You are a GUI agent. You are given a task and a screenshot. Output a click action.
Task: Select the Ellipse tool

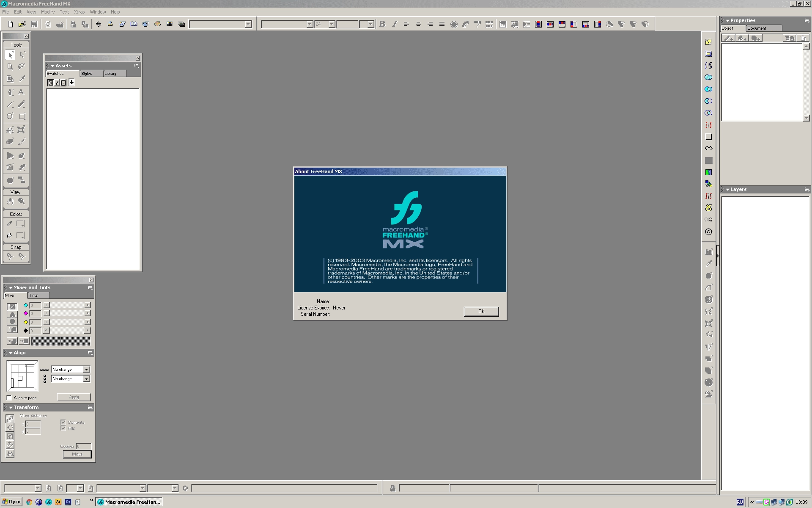pos(10,116)
